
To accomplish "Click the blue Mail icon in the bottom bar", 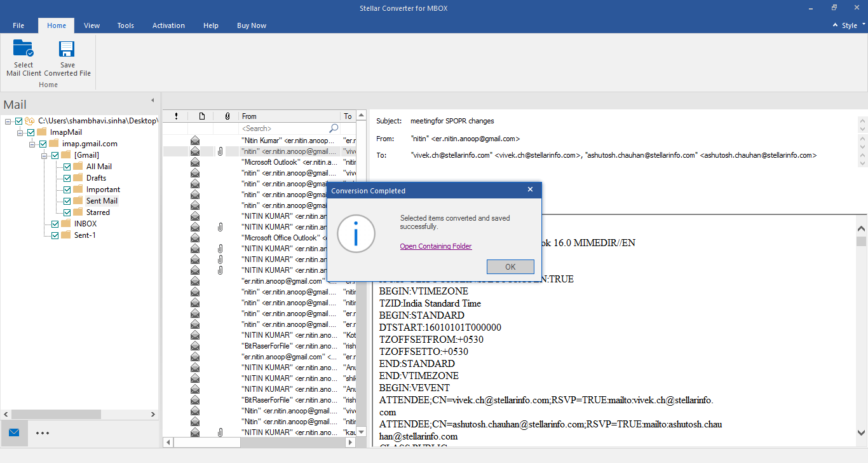I will [14, 432].
